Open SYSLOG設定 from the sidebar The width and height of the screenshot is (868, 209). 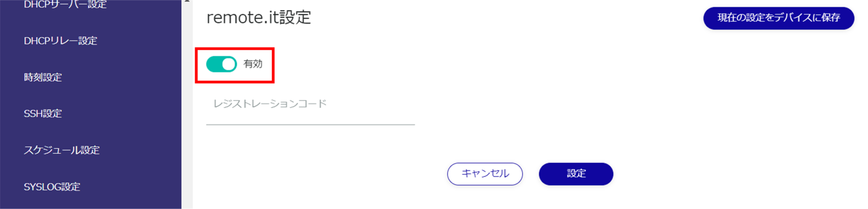(52, 187)
